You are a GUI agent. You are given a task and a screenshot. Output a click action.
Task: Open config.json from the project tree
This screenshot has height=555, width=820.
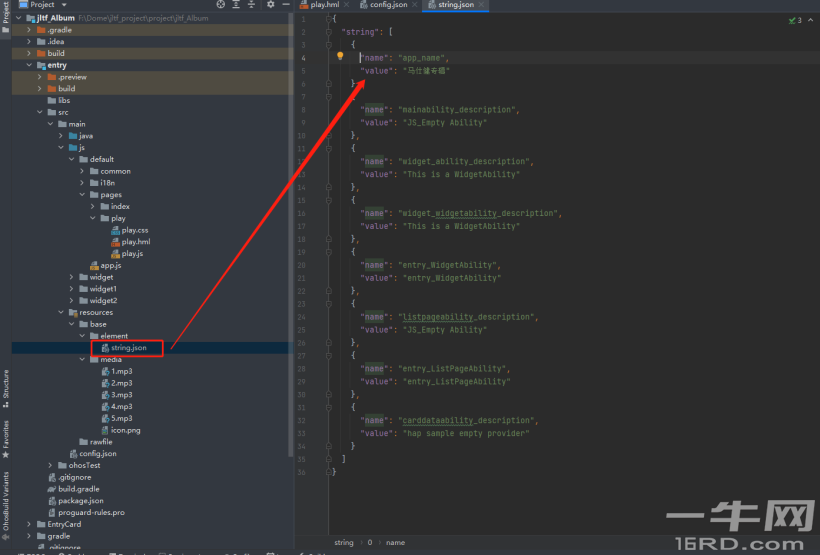93,454
